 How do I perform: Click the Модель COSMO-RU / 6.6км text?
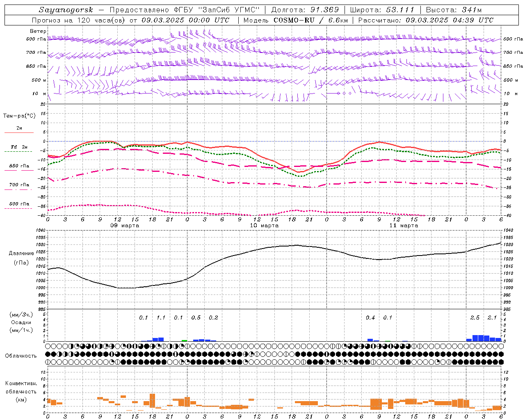point(295,20)
